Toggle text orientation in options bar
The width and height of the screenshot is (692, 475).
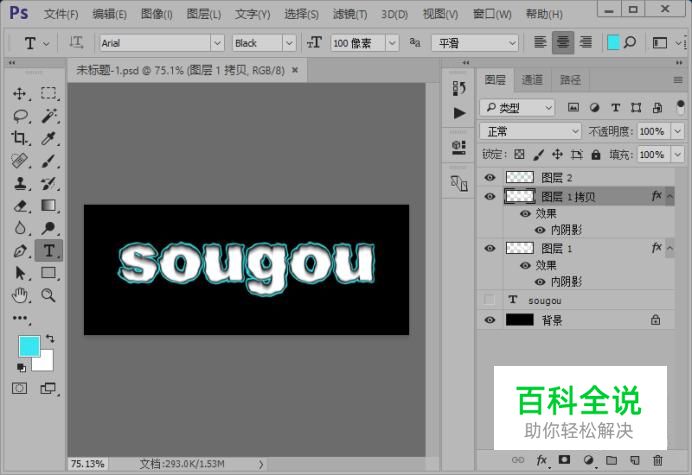click(76, 43)
